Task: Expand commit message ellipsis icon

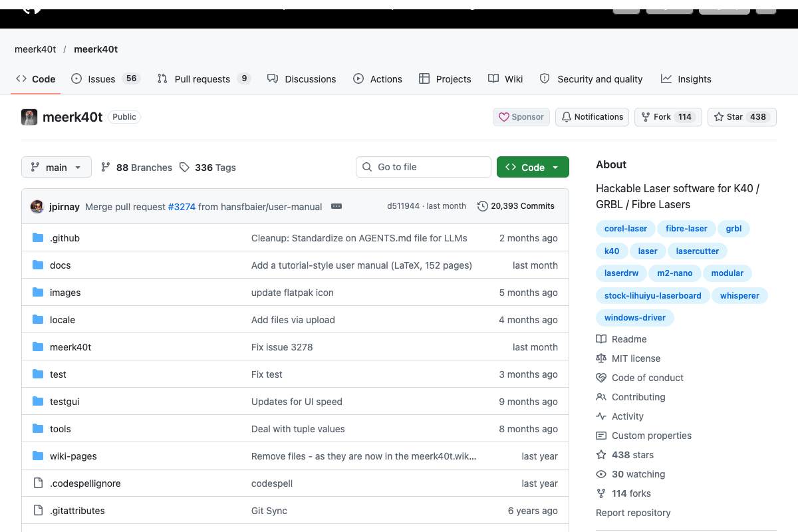Action: coord(336,206)
